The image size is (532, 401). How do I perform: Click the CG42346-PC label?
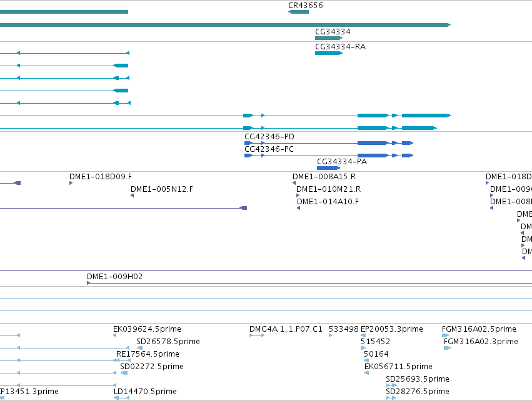click(269, 149)
